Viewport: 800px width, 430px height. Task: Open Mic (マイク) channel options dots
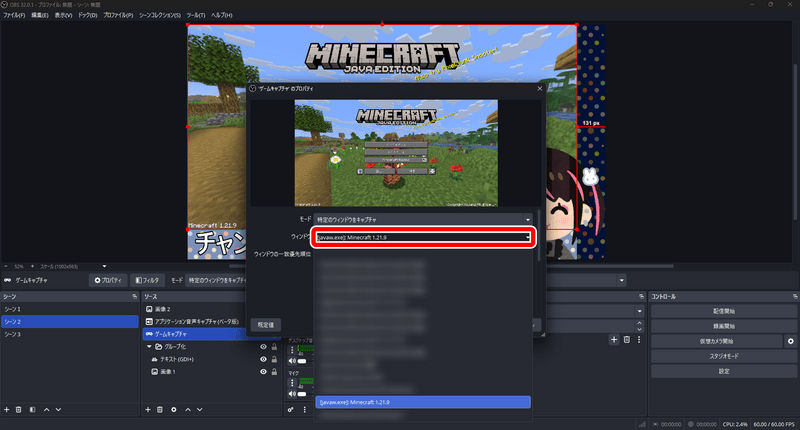pos(292,383)
